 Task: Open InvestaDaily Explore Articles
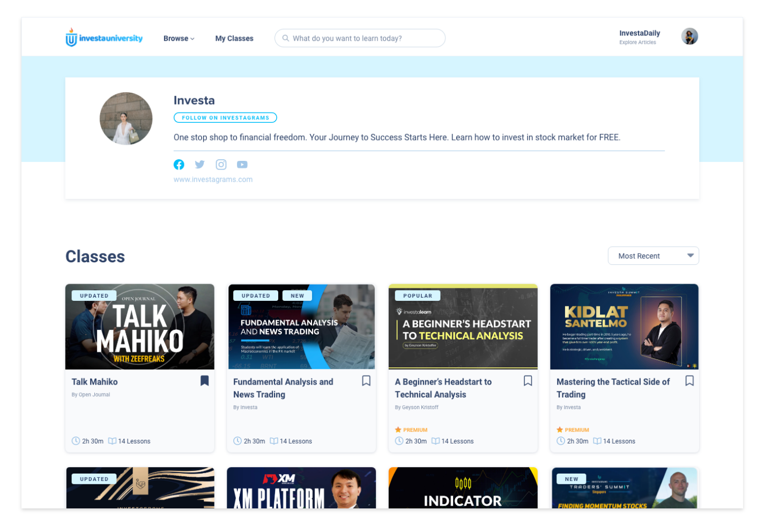coord(639,37)
